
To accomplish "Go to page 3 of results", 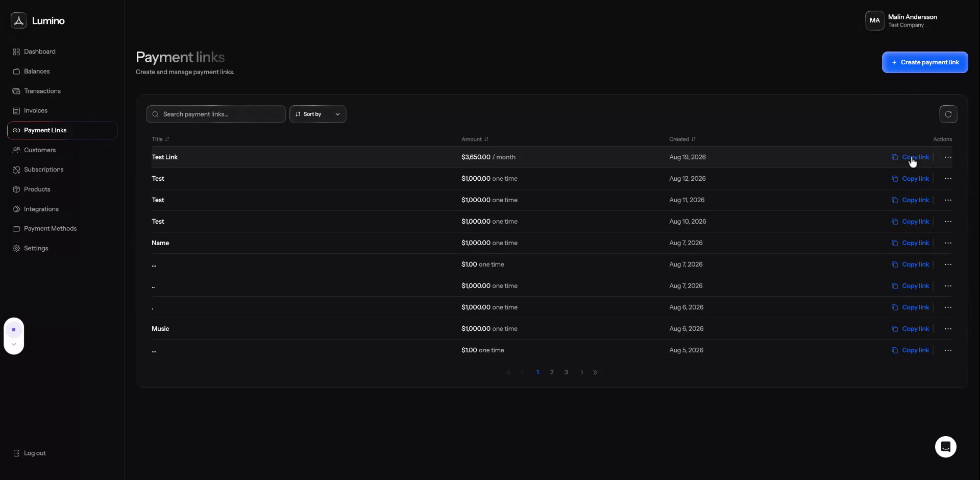I will point(566,372).
